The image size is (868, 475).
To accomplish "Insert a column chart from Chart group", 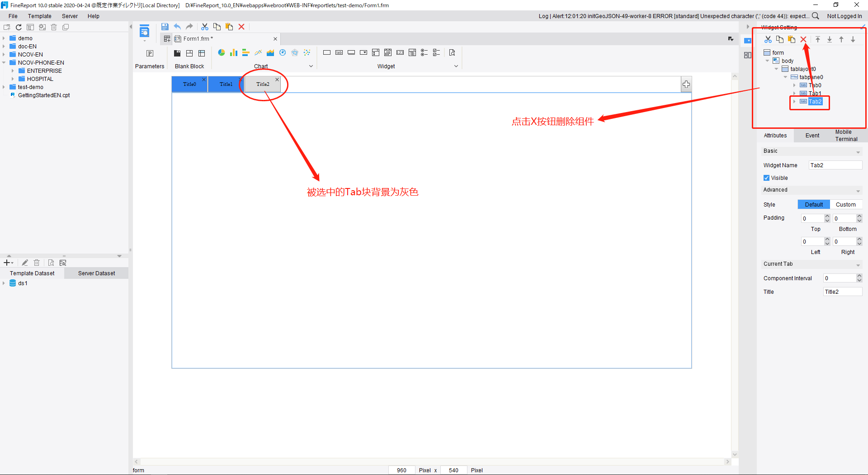I will click(x=234, y=52).
